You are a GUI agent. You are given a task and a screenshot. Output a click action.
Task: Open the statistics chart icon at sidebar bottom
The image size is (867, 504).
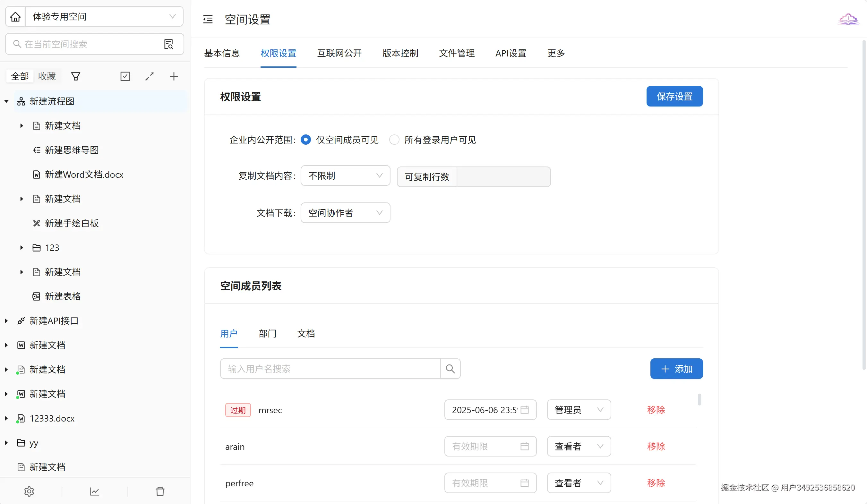click(x=95, y=491)
